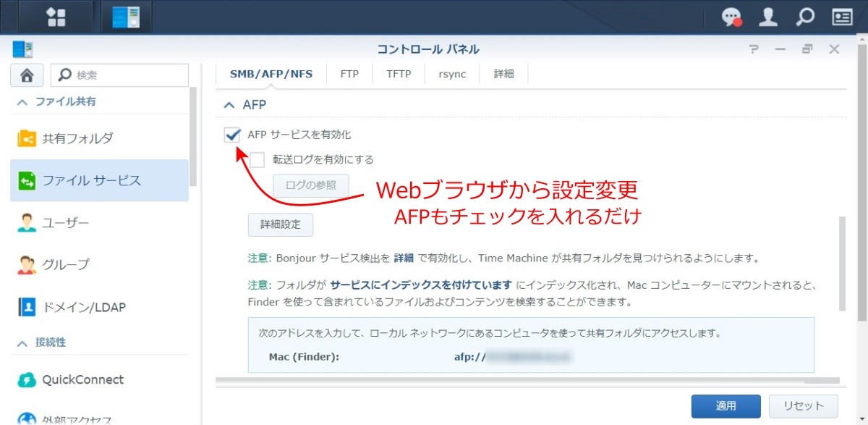Collapse the AFP section chevron
Viewport: 868px width, 425px height.
(232, 104)
